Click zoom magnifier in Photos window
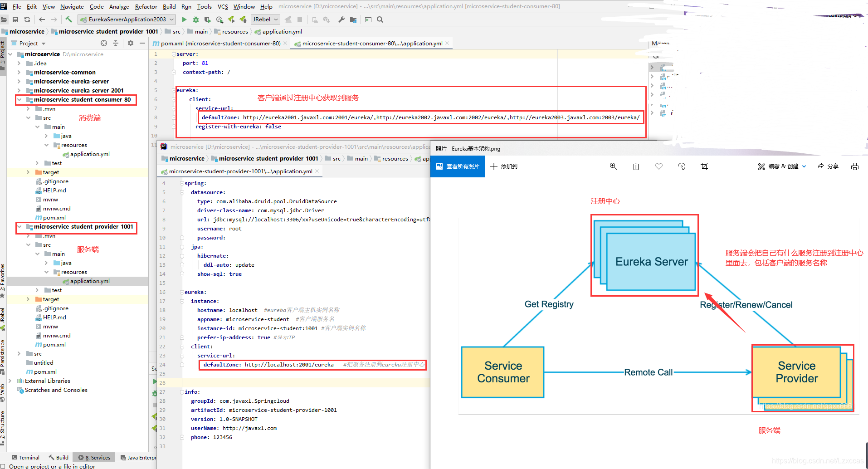Image resolution: width=868 pixels, height=469 pixels. [x=614, y=166]
